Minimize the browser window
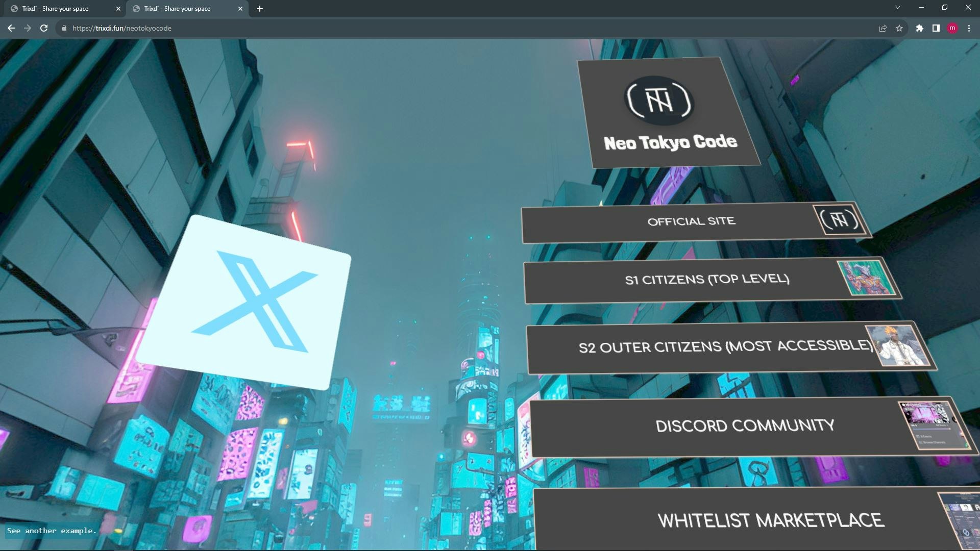 coord(921,7)
